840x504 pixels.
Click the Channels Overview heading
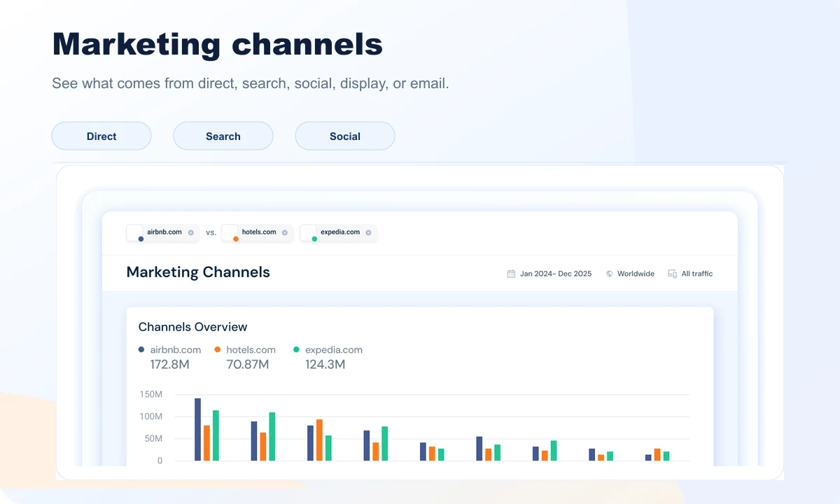point(193,327)
